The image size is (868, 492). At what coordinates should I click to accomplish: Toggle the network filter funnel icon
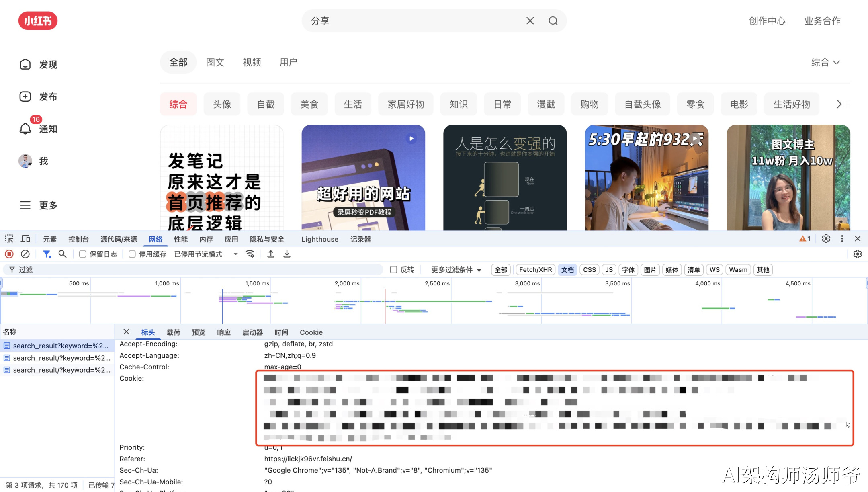(47, 254)
